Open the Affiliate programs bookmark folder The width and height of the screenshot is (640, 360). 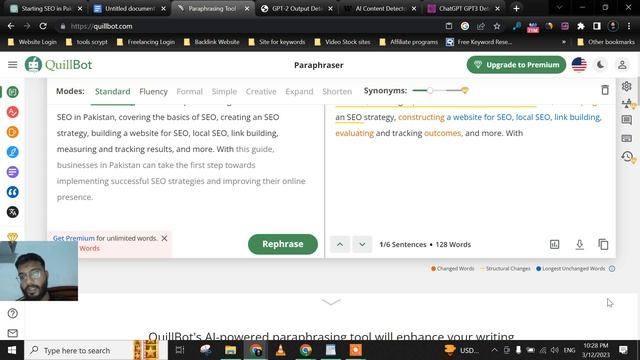409,42
